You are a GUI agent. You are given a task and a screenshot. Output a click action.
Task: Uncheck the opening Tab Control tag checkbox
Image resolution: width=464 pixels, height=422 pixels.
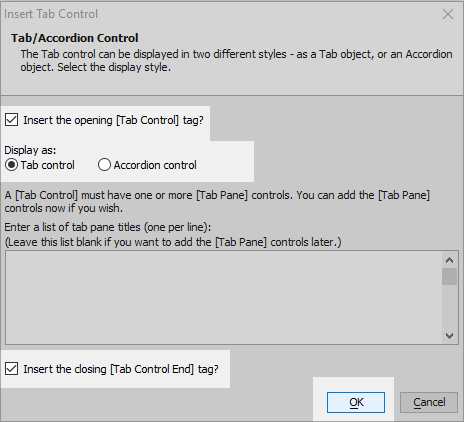tap(12, 120)
